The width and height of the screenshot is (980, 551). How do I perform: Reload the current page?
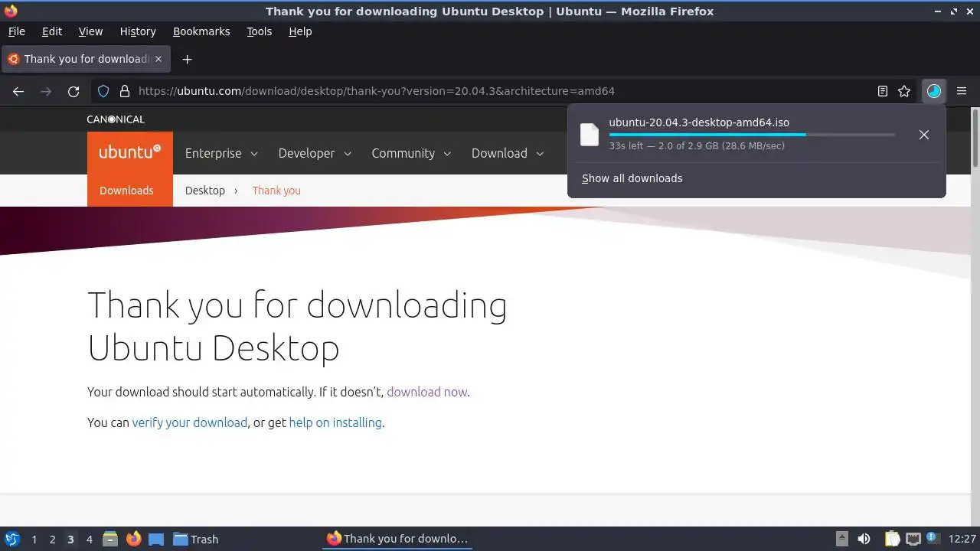click(x=73, y=91)
